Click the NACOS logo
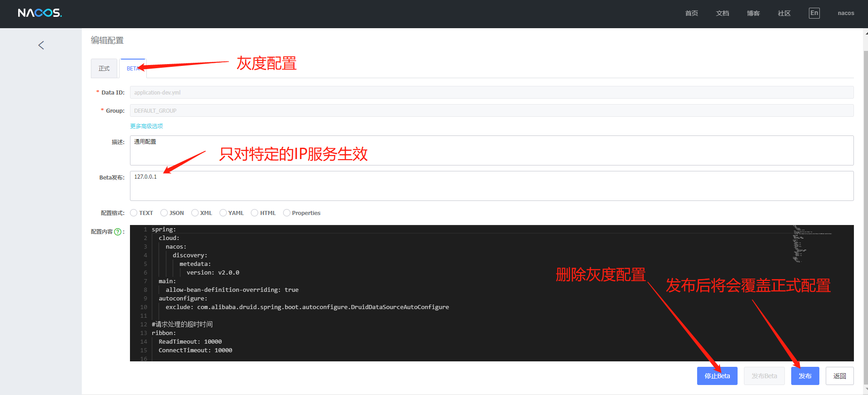 pos(40,13)
